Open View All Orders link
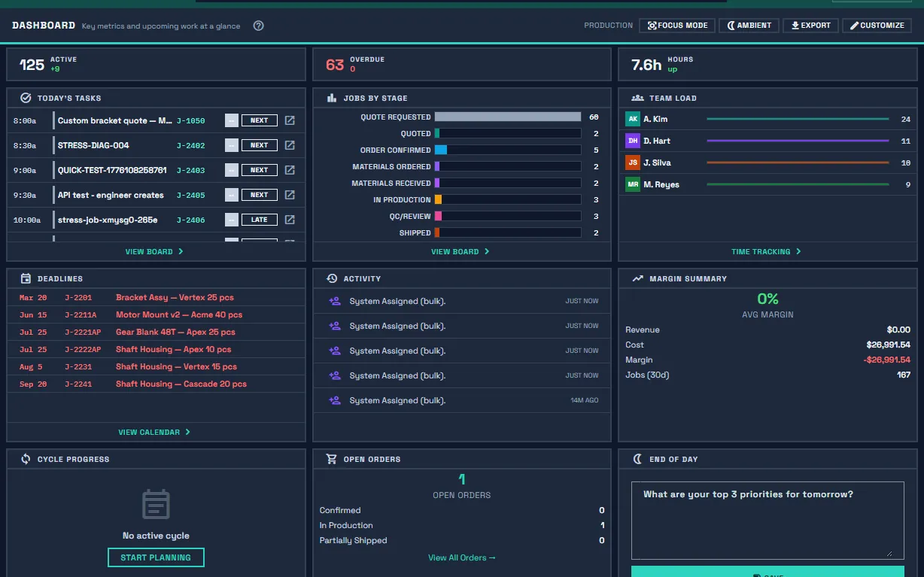924x577 pixels. tap(462, 557)
